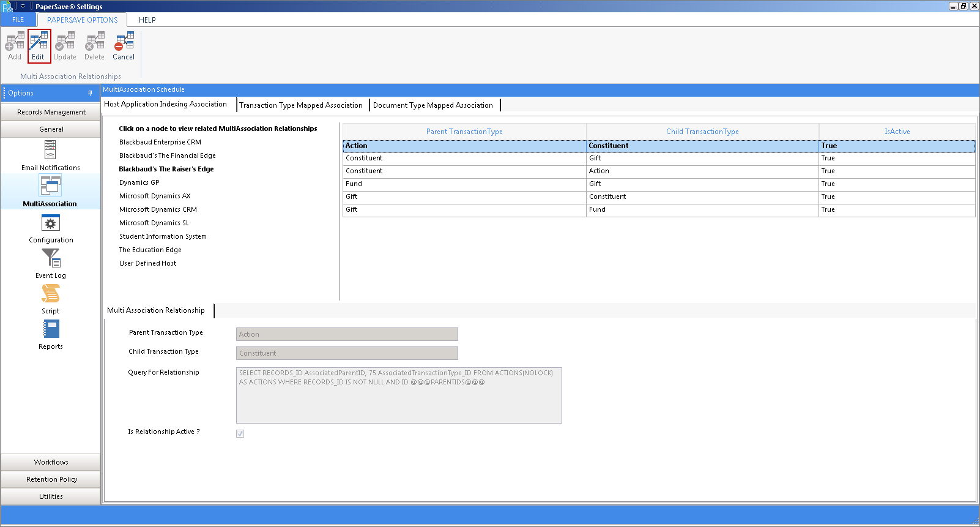Click the Parent Transaction Type field

(x=347, y=334)
